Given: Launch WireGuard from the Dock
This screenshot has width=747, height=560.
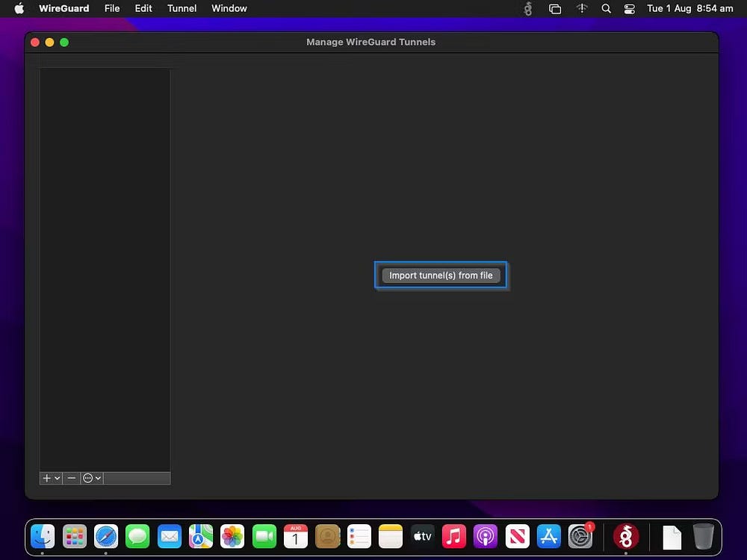Looking at the screenshot, I should (626, 536).
